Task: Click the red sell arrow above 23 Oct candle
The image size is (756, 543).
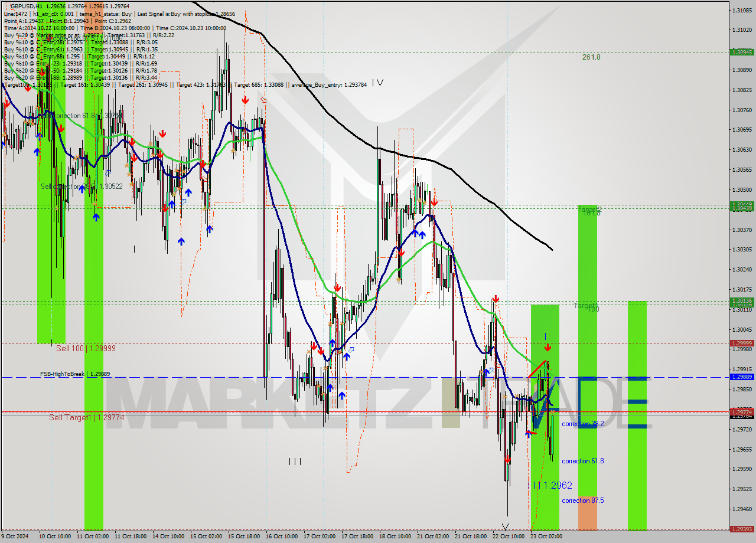Action: pos(548,348)
